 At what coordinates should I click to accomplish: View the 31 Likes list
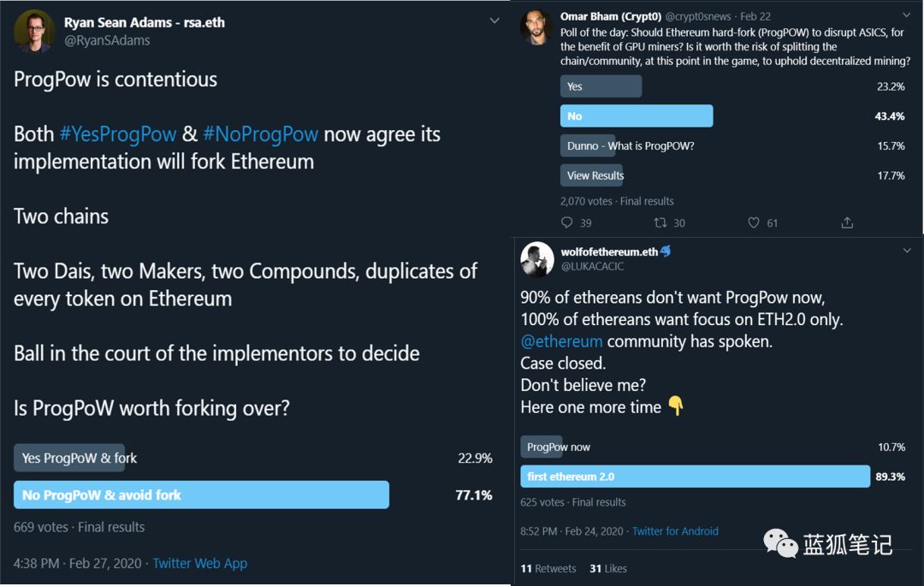tap(608, 568)
